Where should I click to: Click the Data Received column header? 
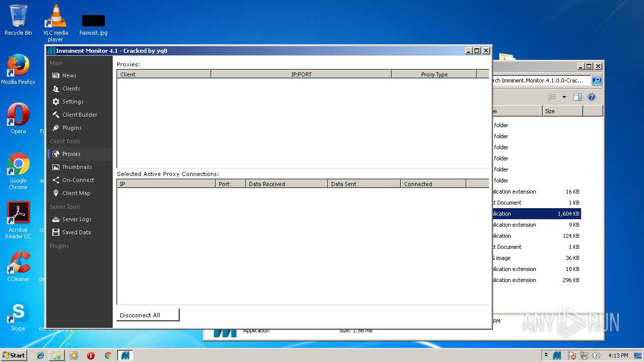pos(287,184)
